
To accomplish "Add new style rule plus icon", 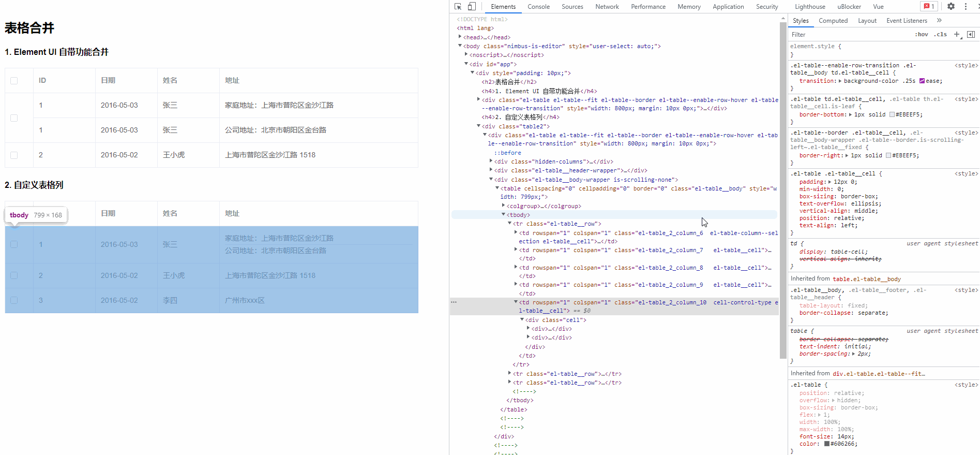I will tap(957, 34).
